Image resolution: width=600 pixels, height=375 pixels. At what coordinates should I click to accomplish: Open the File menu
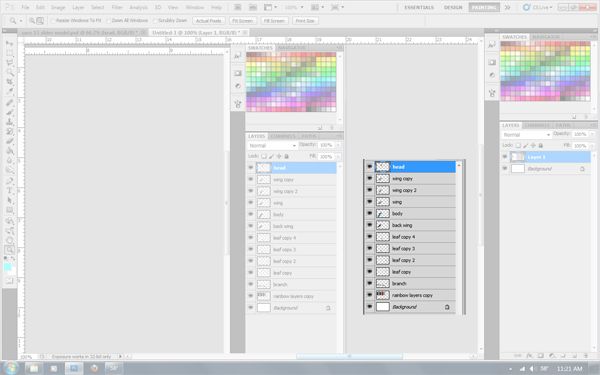[x=25, y=7]
